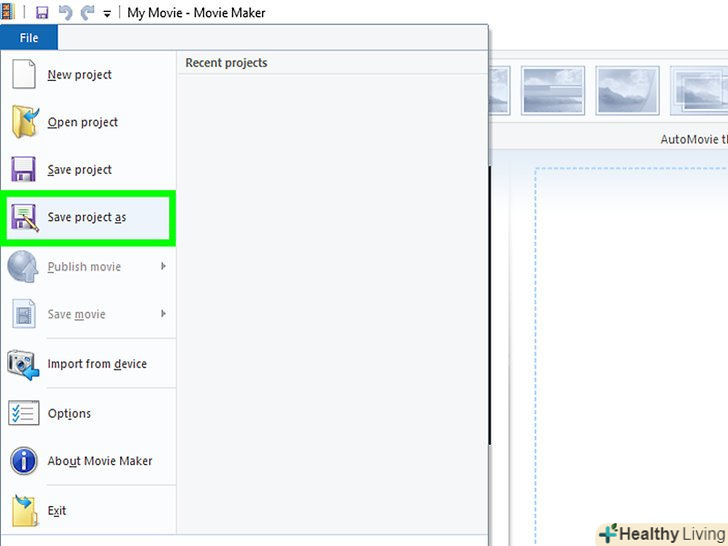Image resolution: width=728 pixels, height=546 pixels.
Task: Click the Save icon in the quick access toolbar
Action: pyautogui.click(x=42, y=13)
